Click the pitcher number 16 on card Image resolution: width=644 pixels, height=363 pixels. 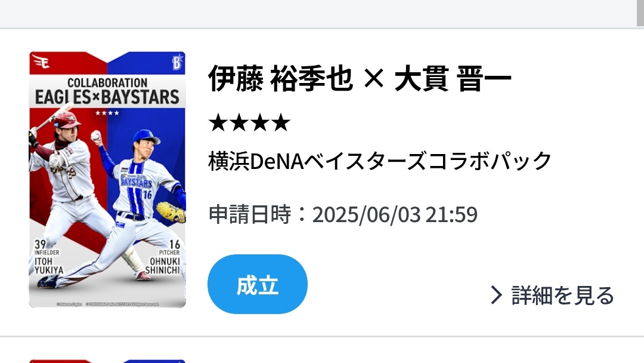pos(175,244)
